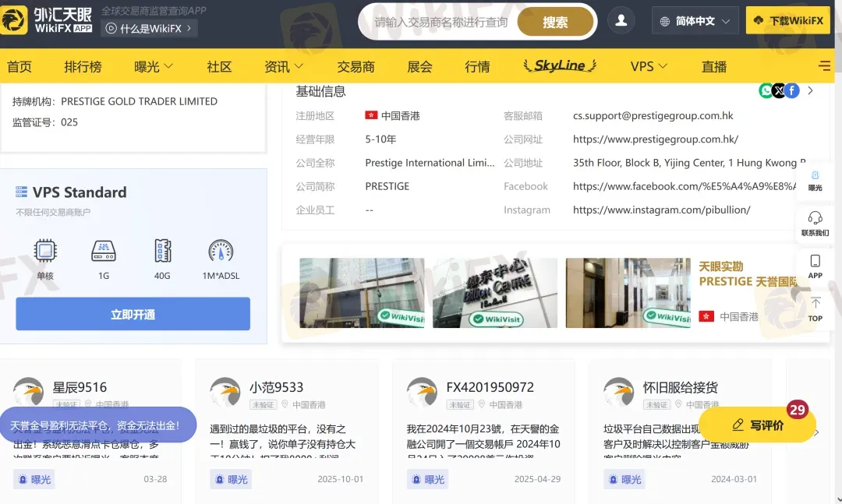The width and height of the screenshot is (842, 504).
Task: Open review text by FX4201950972
Action: coord(483,441)
